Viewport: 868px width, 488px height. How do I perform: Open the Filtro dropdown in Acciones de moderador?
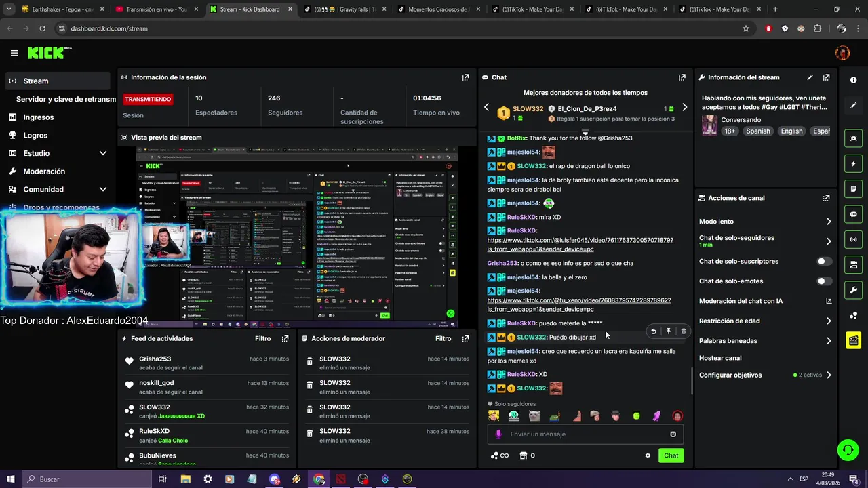(443, 338)
